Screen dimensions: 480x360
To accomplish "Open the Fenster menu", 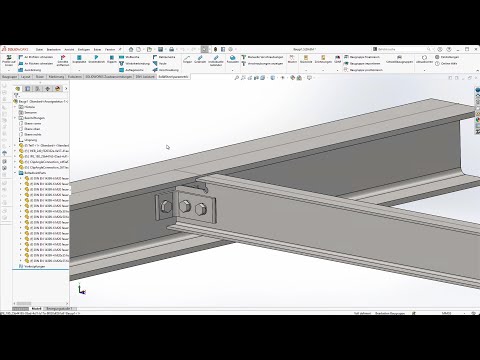I will (x=110, y=49).
